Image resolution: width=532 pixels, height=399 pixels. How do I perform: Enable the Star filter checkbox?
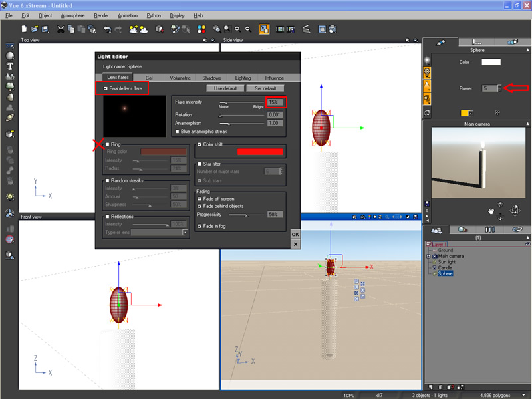tap(199, 164)
